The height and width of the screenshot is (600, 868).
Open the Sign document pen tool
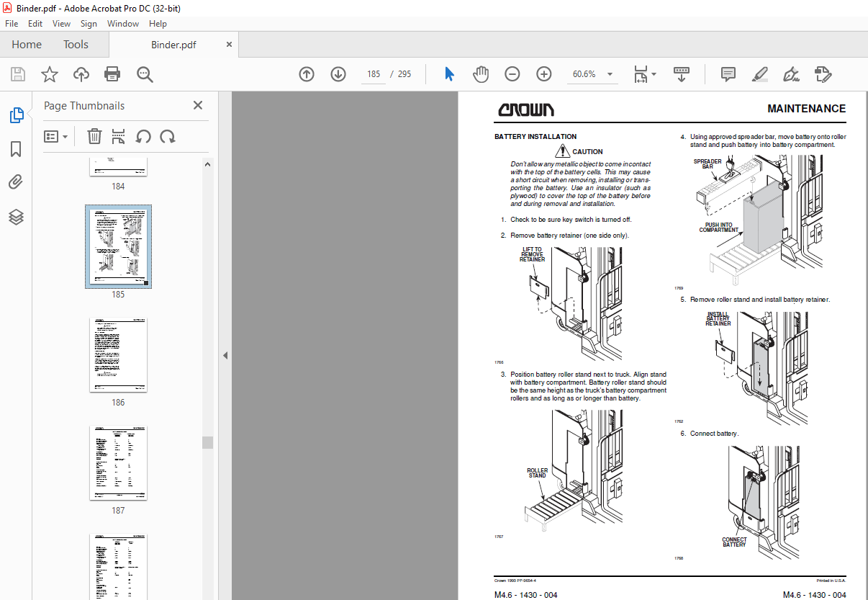tap(792, 74)
